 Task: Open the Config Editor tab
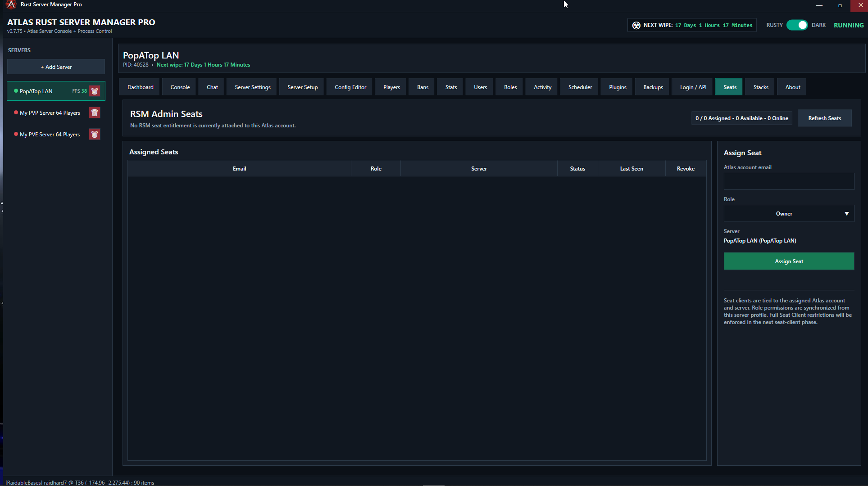coord(350,87)
